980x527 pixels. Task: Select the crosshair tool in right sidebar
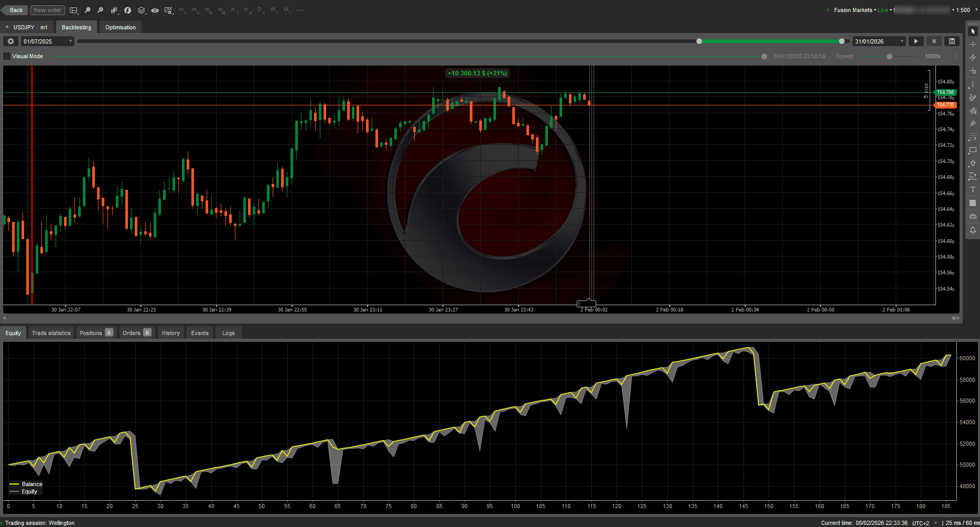[x=973, y=45]
